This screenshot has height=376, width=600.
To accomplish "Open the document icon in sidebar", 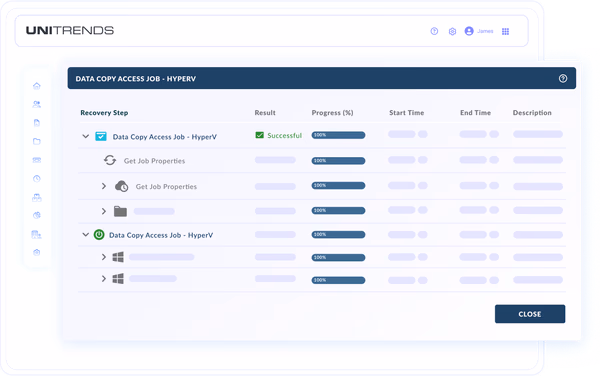I will [x=37, y=123].
